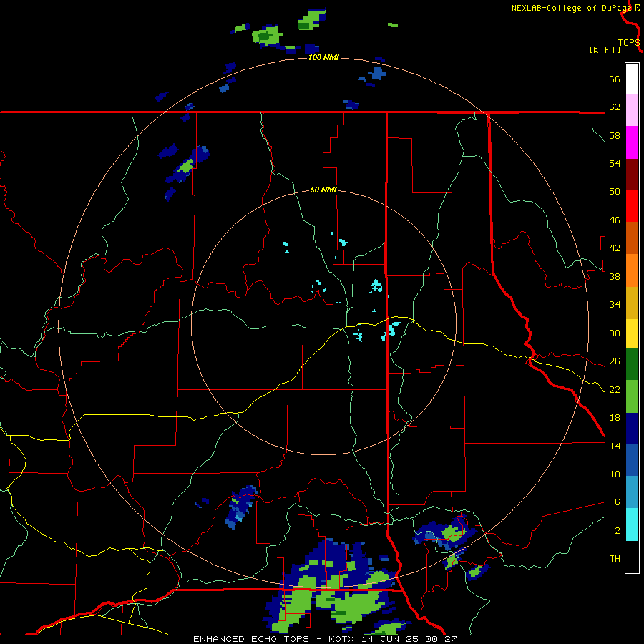The width and height of the screenshot is (644, 644).
Task: Click the '6' legend value
Action: tap(618, 502)
